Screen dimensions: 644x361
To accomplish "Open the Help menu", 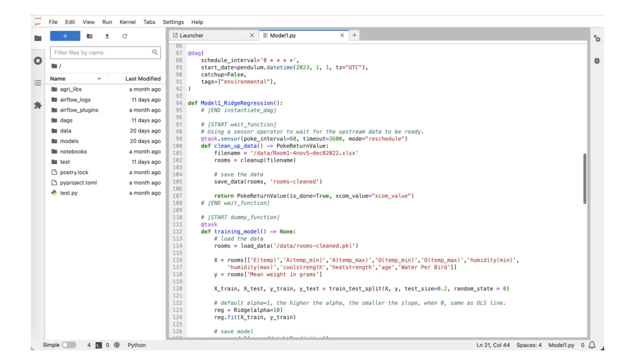I will coord(197,22).
